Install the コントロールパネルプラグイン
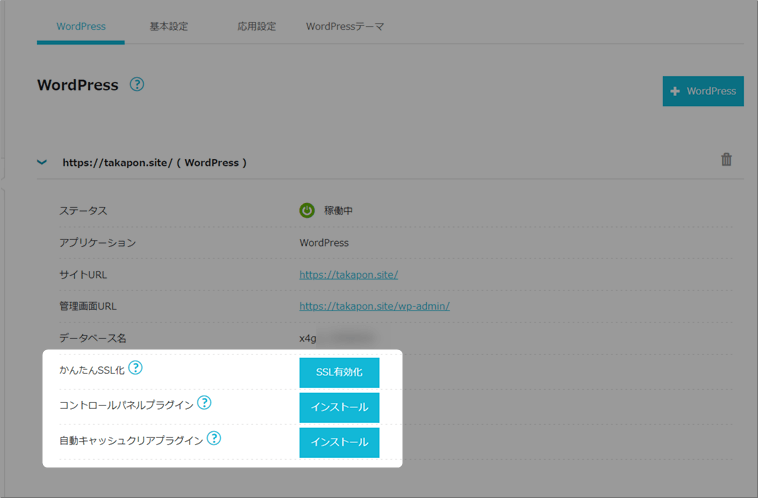 pyautogui.click(x=339, y=407)
